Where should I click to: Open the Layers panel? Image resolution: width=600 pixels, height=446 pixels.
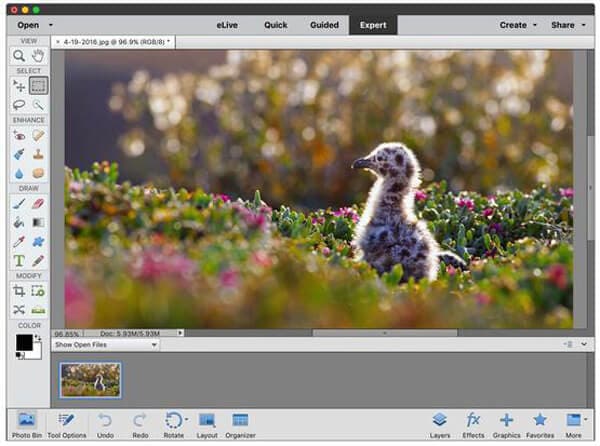coord(439,424)
